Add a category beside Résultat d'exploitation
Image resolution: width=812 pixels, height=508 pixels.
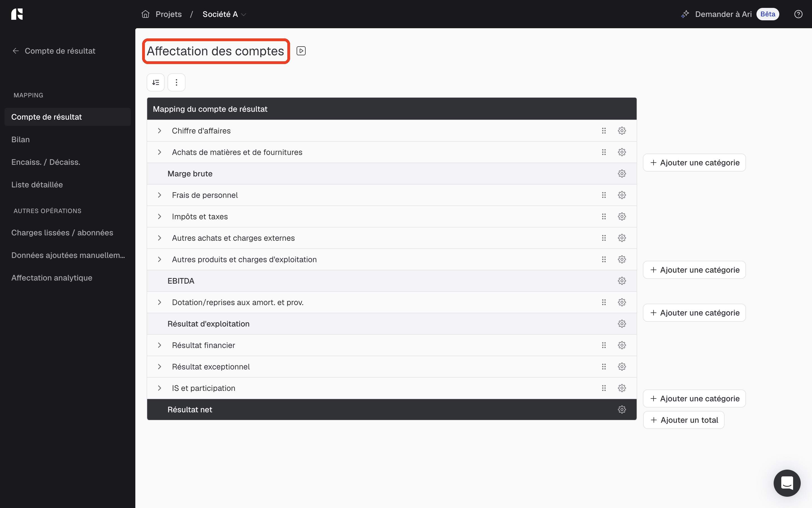tap(694, 313)
